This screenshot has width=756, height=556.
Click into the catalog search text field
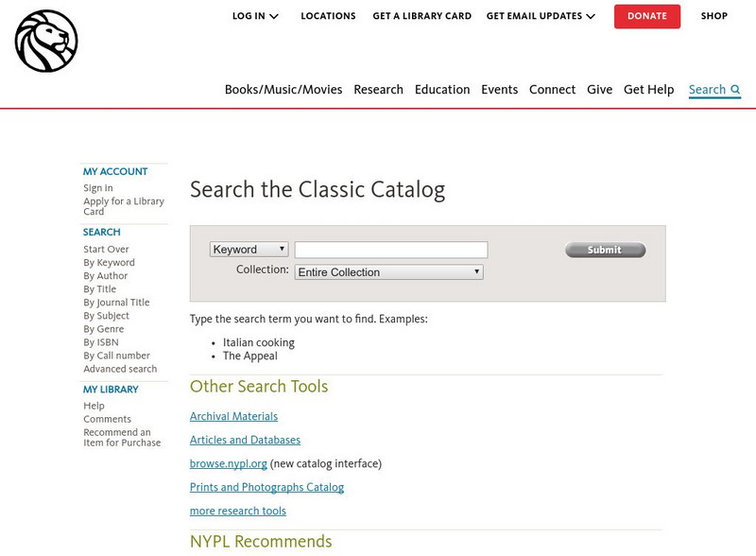click(x=391, y=250)
